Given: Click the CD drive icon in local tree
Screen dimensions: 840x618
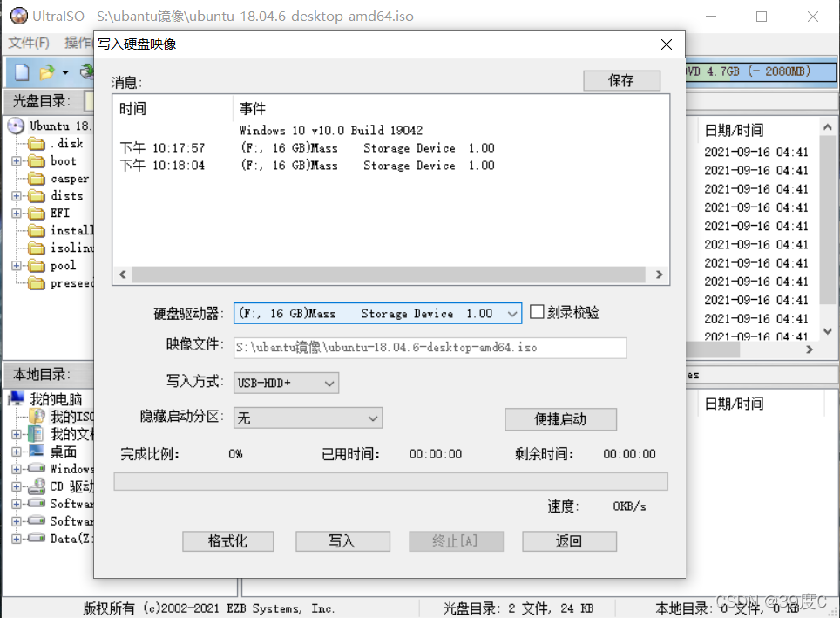Looking at the screenshot, I should (37, 486).
